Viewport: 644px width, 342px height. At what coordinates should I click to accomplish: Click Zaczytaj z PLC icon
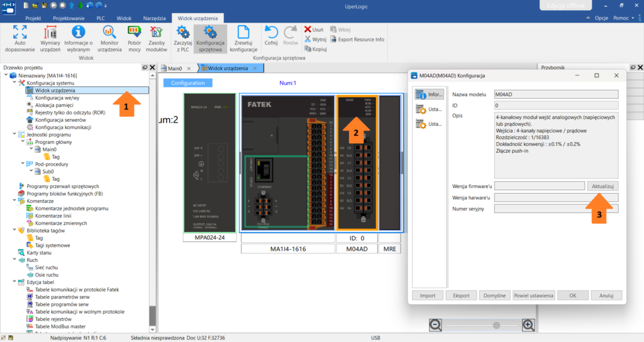[183, 38]
